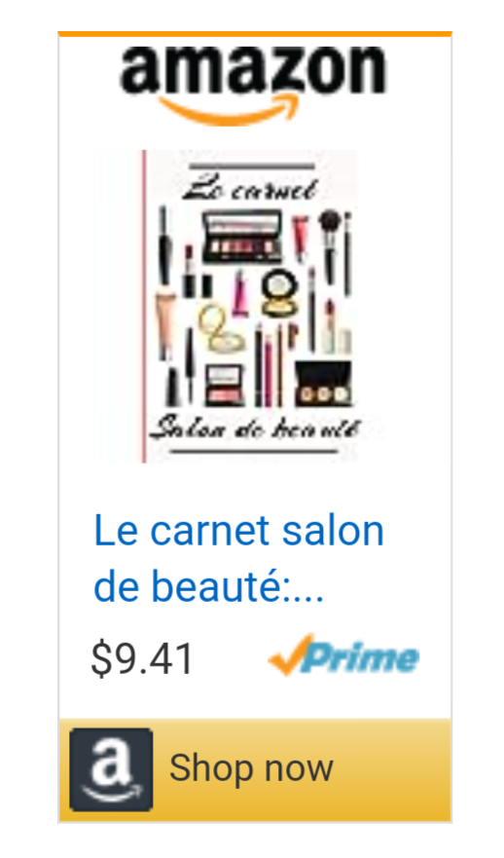504x858 pixels.
Task: Click the 'de beauté:...' title line
Action: click(x=209, y=585)
